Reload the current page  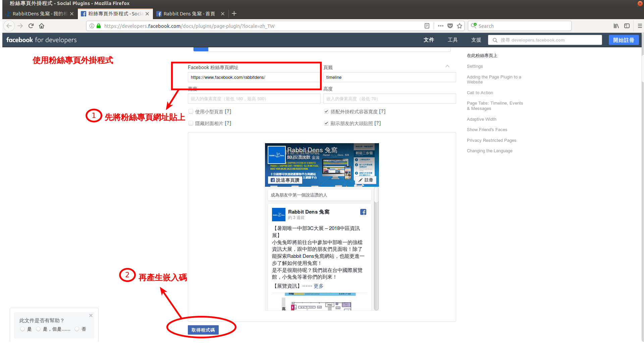point(31,26)
